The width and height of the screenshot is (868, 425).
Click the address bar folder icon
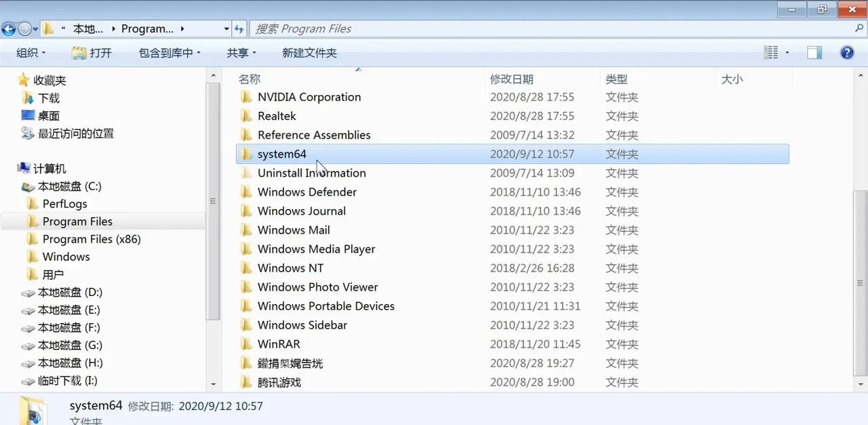[x=48, y=29]
